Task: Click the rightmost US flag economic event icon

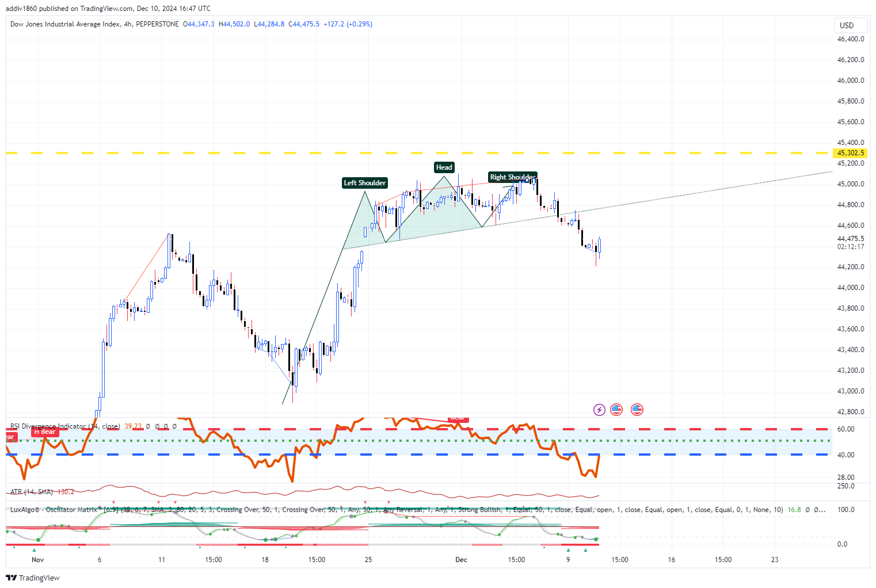Action: (637, 410)
